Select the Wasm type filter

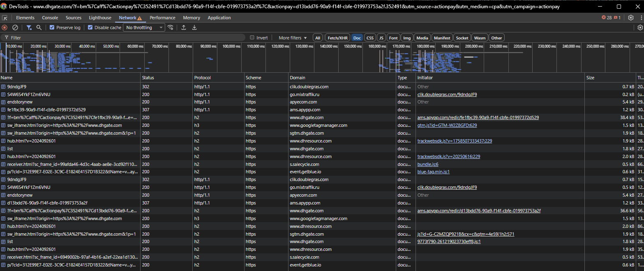click(480, 38)
